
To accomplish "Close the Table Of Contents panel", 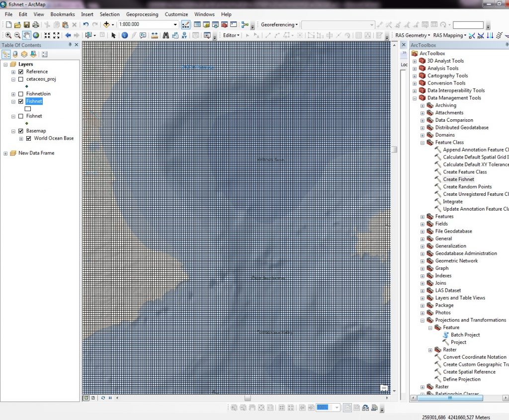I will (x=77, y=45).
